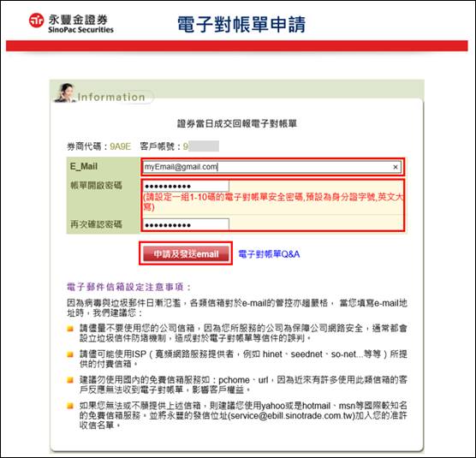Click the woman portrait in the Information header
Screen dimensions: 476x458
65,93
